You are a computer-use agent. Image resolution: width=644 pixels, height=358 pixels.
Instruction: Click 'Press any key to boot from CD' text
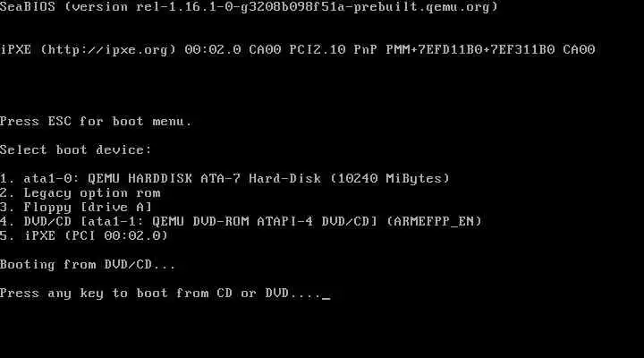(115, 293)
